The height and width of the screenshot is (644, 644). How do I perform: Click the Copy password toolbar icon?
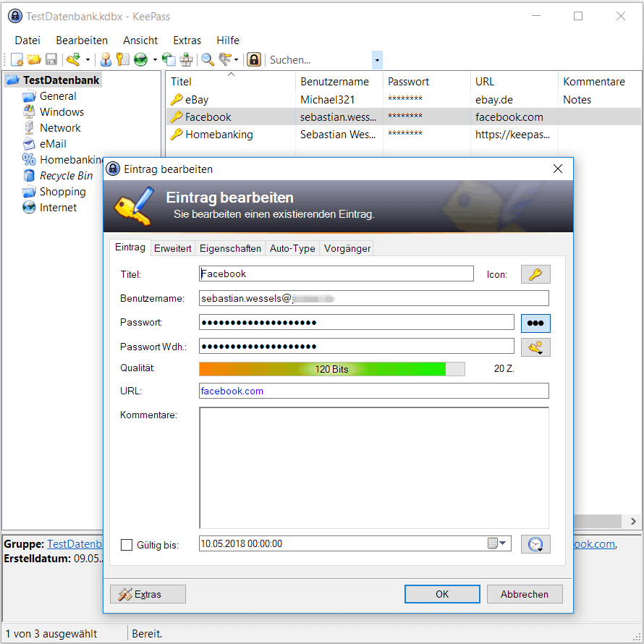point(123,60)
